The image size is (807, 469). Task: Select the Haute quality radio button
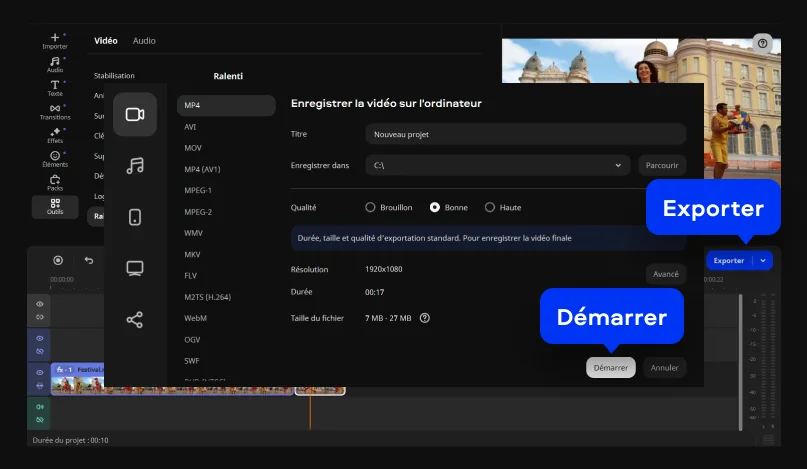490,207
